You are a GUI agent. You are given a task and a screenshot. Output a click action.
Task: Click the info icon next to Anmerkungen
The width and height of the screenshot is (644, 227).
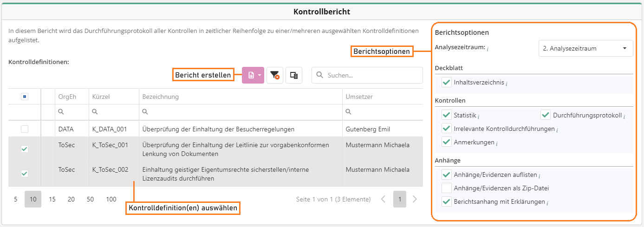point(496,143)
